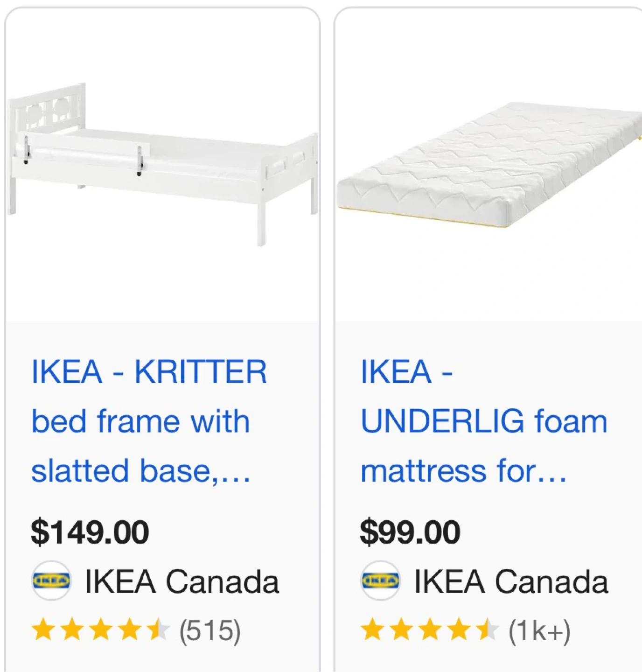
Task: Click the IKEA logo icon under the $149.00 price
Action: pyautogui.click(x=51, y=581)
